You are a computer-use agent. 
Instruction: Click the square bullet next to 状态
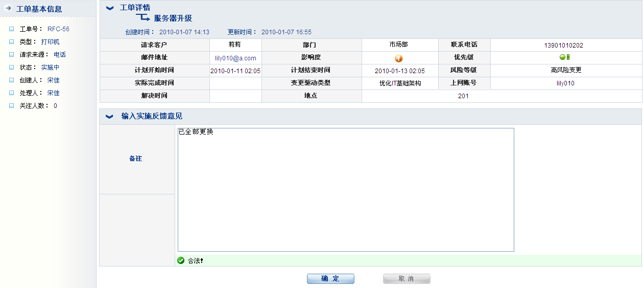coord(11,68)
